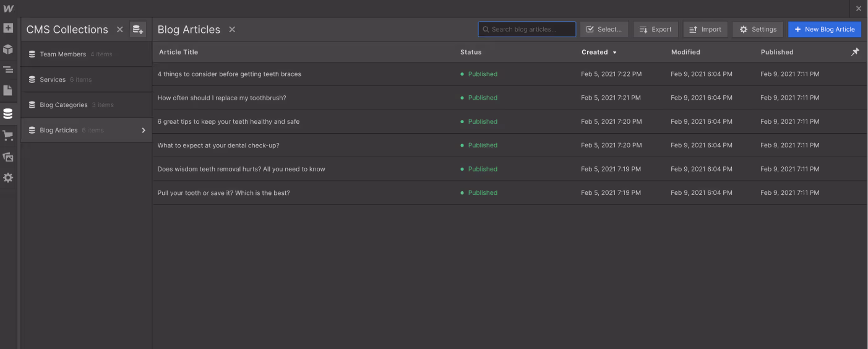Screen dimensions: 868x349
Task: Open the project Settings gear in sidebar
Action: [x=8, y=178]
